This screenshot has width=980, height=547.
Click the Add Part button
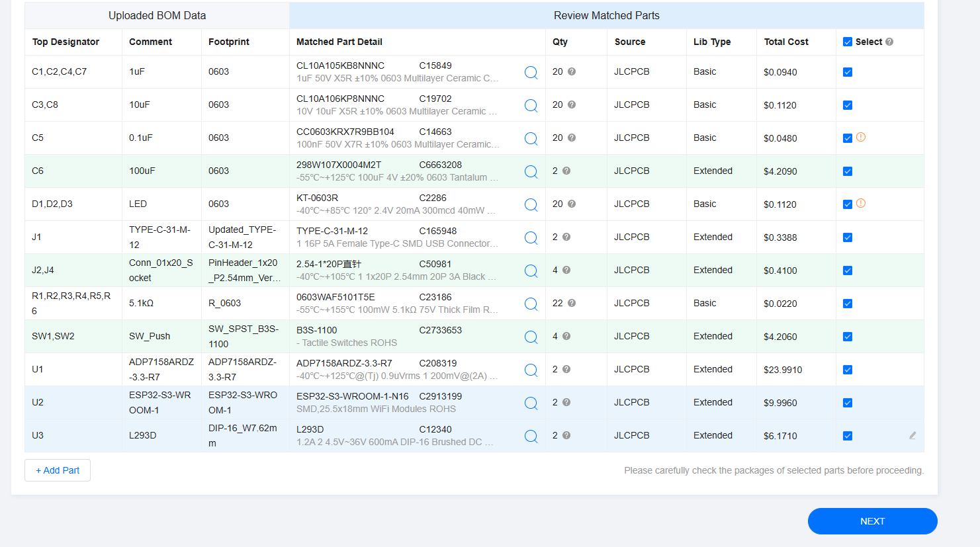(x=58, y=470)
